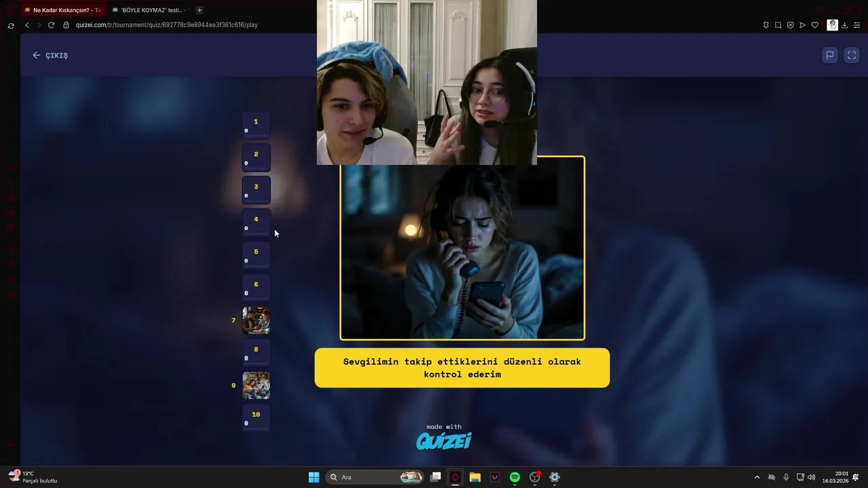Select rank slot 10
Screen dimensions: 868x488
(x=256, y=418)
